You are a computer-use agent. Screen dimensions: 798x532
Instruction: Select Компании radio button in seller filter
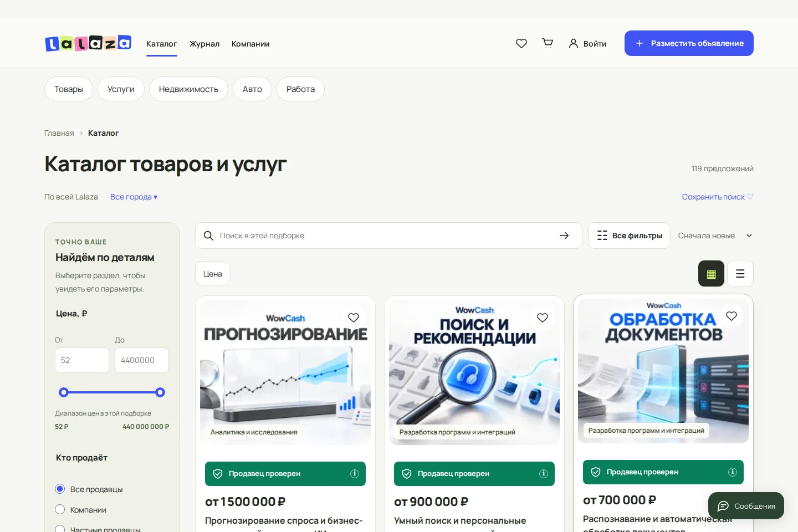click(x=60, y=509)
